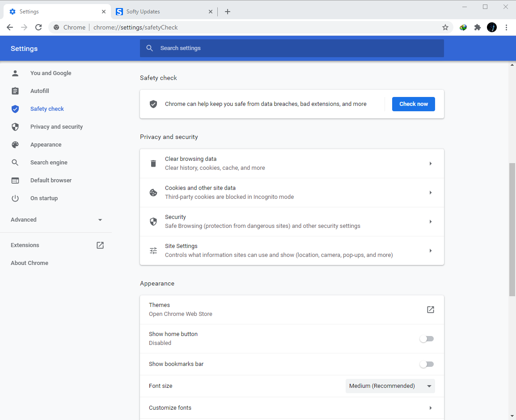
Task: Click the new tab plus icon
Action: click(x=228, y=12)
